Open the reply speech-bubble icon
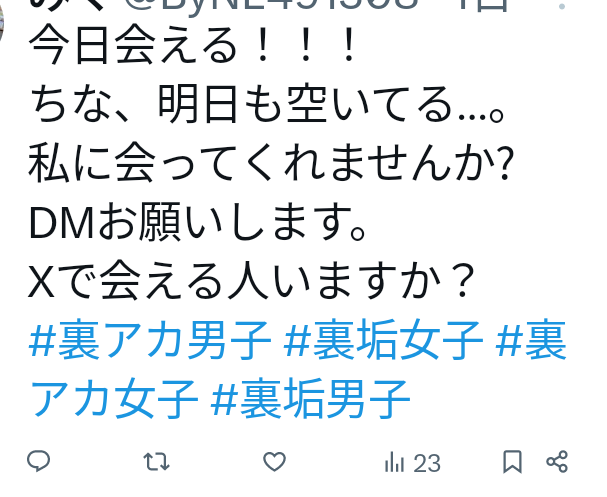Image resolution: width=607 pixels, height=497 pixels. [38, 461]
